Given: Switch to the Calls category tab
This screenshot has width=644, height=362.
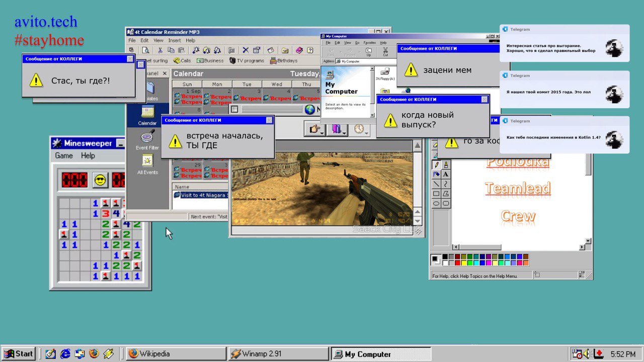Looking at the screenshot, I should 182,60.
